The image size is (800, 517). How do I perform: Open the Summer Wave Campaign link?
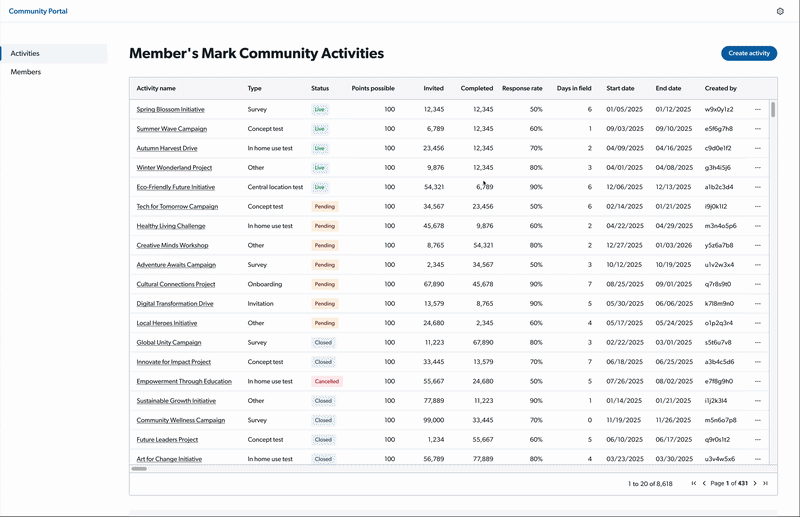coord(172,129)
